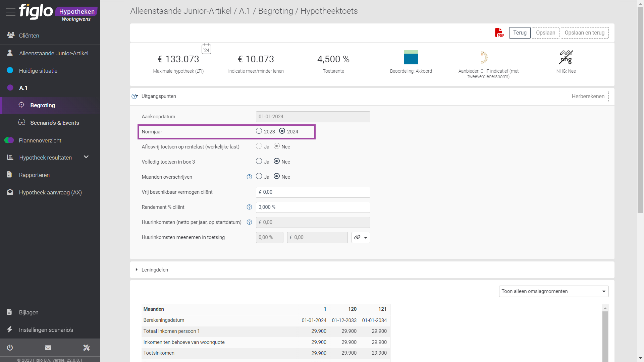Open the Toon alleen omslagmomenten dropdown
The width and height of the screenshot is (644, 362).
(x=554, y=291)
